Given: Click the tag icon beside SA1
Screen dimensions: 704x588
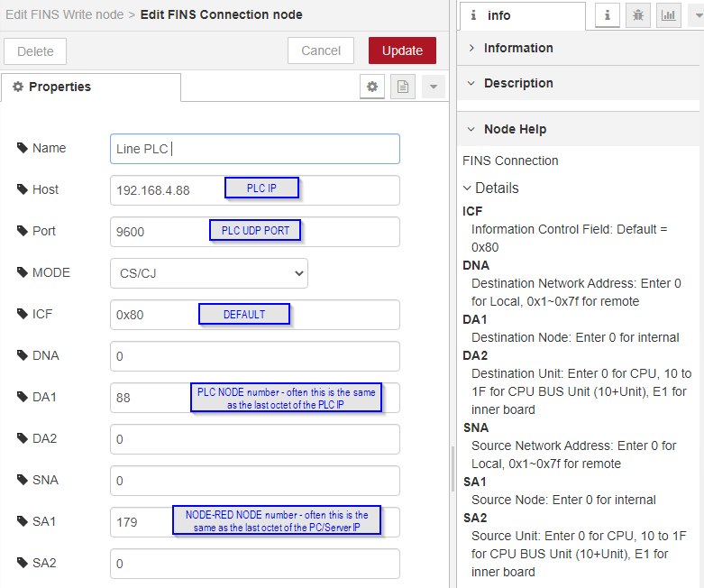Looking at the screenshot, I should tap(22, 521).
